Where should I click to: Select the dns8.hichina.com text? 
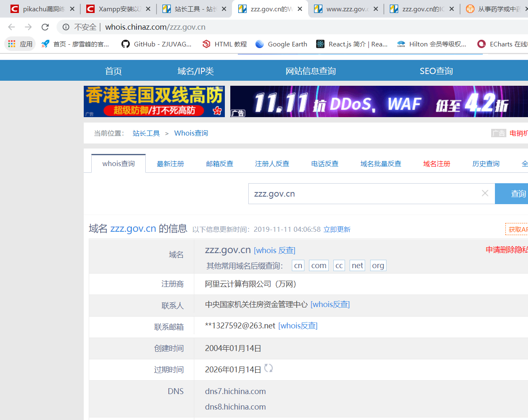[235, 407]
